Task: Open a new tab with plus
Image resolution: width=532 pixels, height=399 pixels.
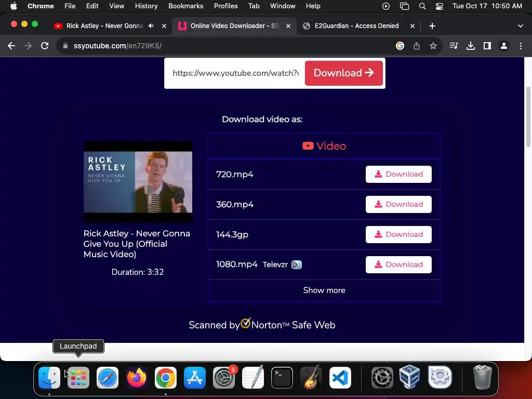Action: coord(432,26)
